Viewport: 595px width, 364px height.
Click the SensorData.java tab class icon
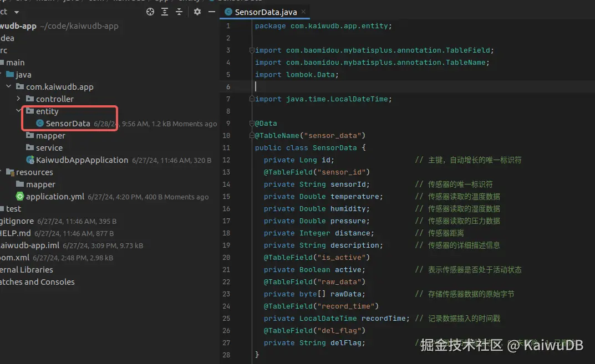[228, 12]
